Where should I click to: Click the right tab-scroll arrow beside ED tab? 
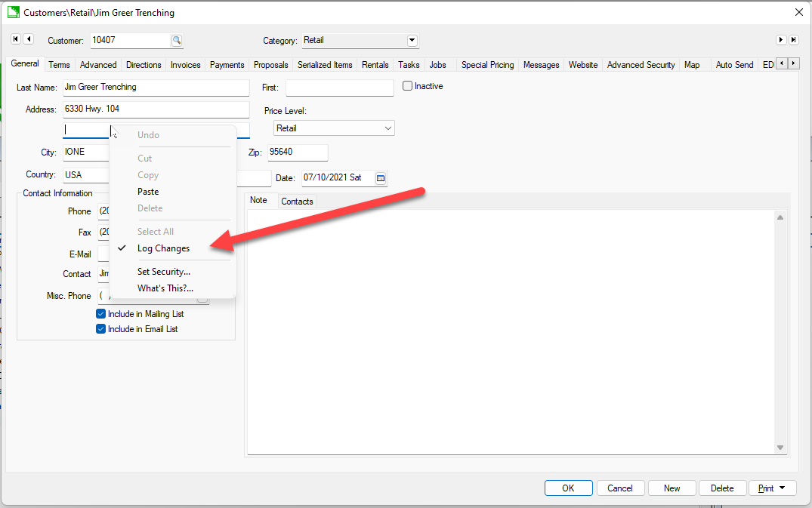(792, 63)
